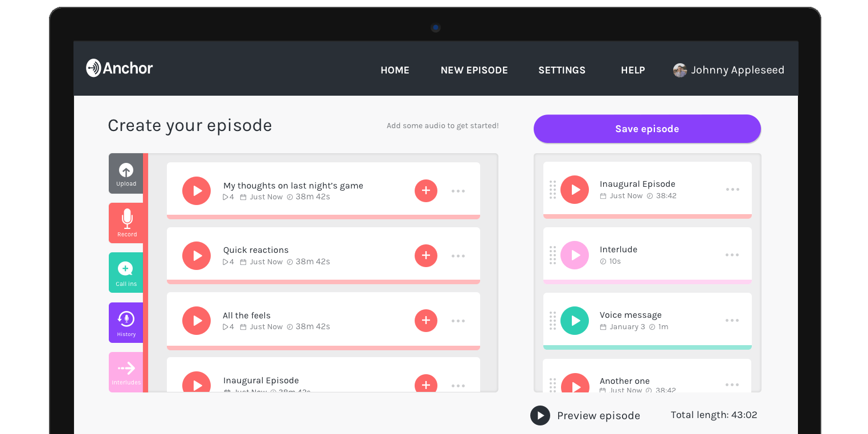
Task: Select the Call Ins sidebar tool
Action: click(126, 272)
